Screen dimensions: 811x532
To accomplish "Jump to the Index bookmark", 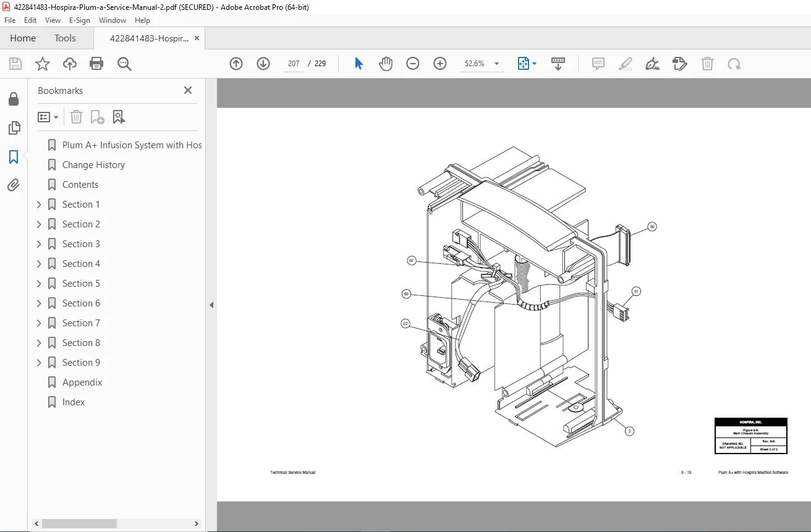I will point(74,402).
